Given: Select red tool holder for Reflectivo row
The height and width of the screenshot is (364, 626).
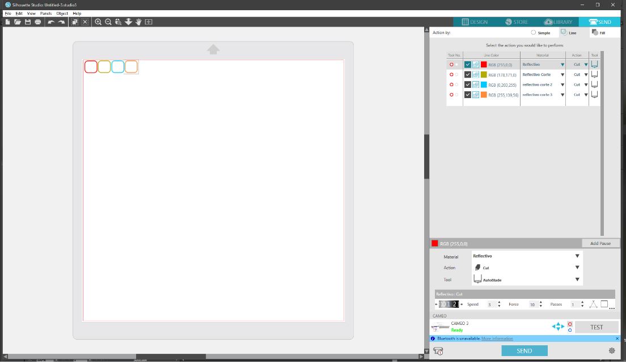Looking at the screenshot, I should click(451, 64).
